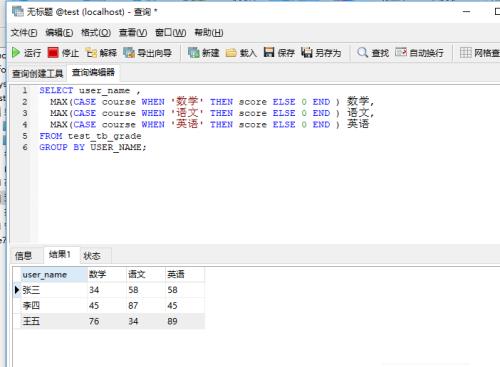This screenshot has height=367, width=500.
Task: Click the New (新建) query icon
Action: 193,53
